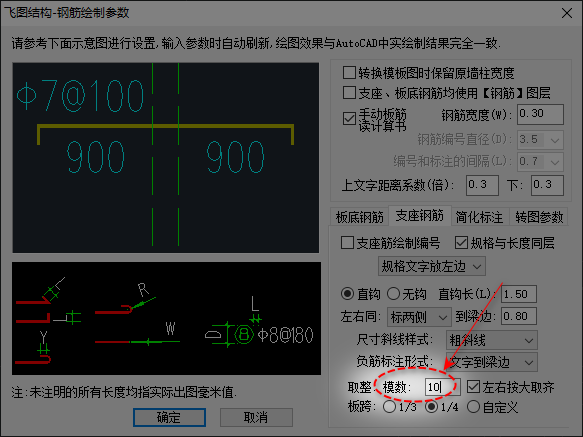Open 尺寸斜线样式 粗斜线 dropdown
The height and width of the screenshot is (437, 583).
[x=492, y=340]
